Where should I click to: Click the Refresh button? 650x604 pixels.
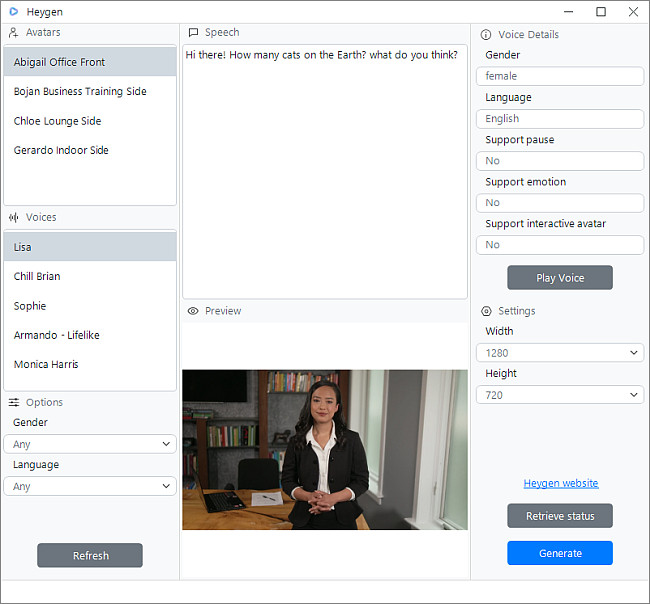(x=90, y=555)
